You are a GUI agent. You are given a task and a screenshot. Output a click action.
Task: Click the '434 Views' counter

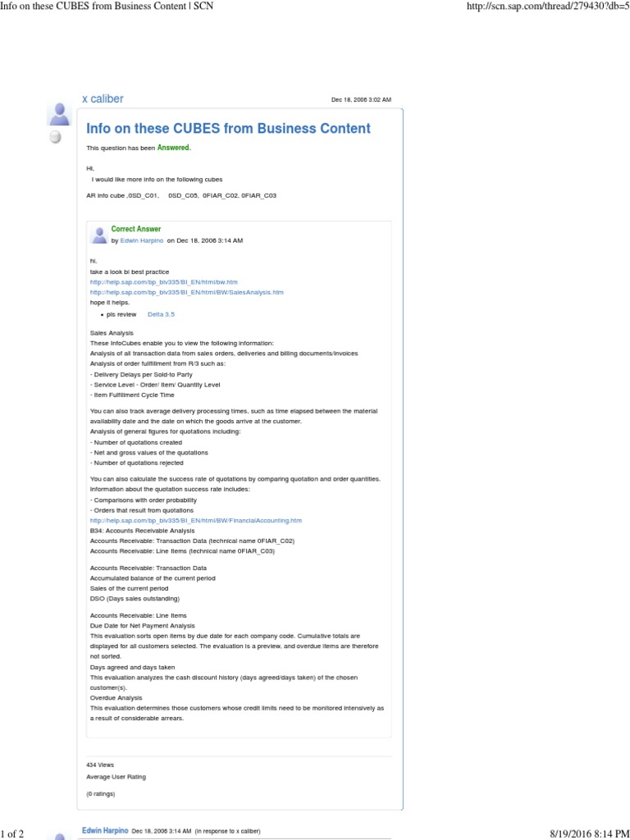[100, 765]
